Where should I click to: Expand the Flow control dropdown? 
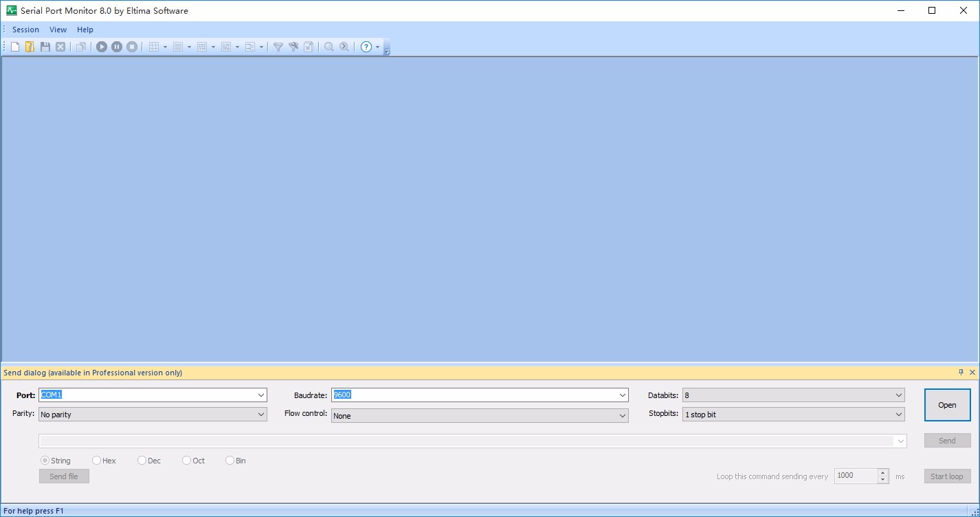click(x=622, y=415)
